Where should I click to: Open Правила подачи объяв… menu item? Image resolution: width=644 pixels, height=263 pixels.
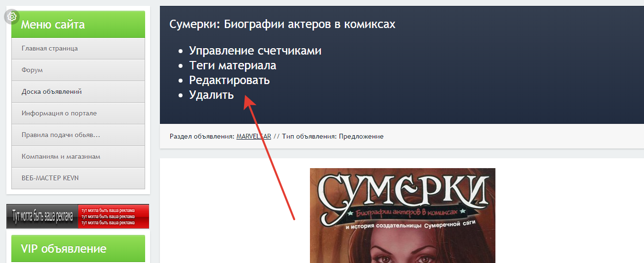(x=78, y=135)
